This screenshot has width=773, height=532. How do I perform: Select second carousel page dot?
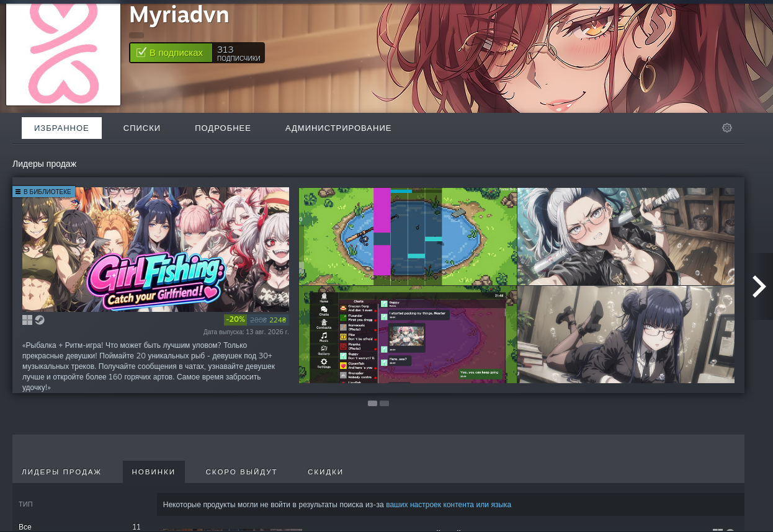pyautogui.click(x=384, y=403)
